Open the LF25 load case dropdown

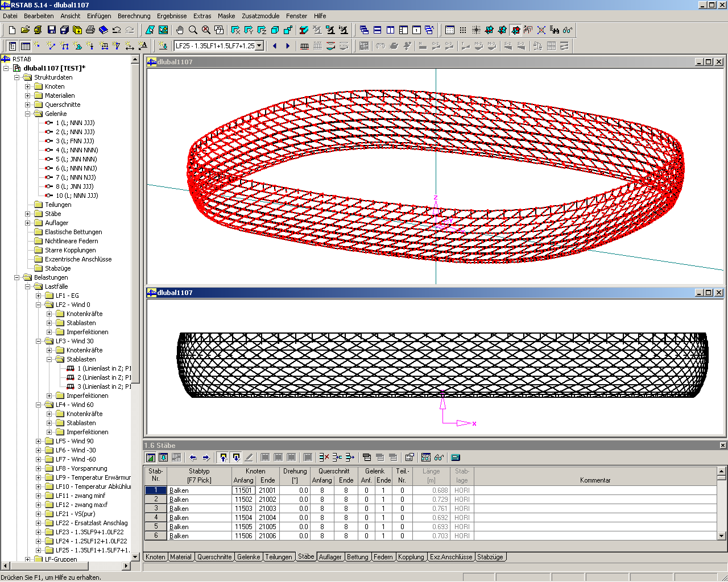coord(259,45)
